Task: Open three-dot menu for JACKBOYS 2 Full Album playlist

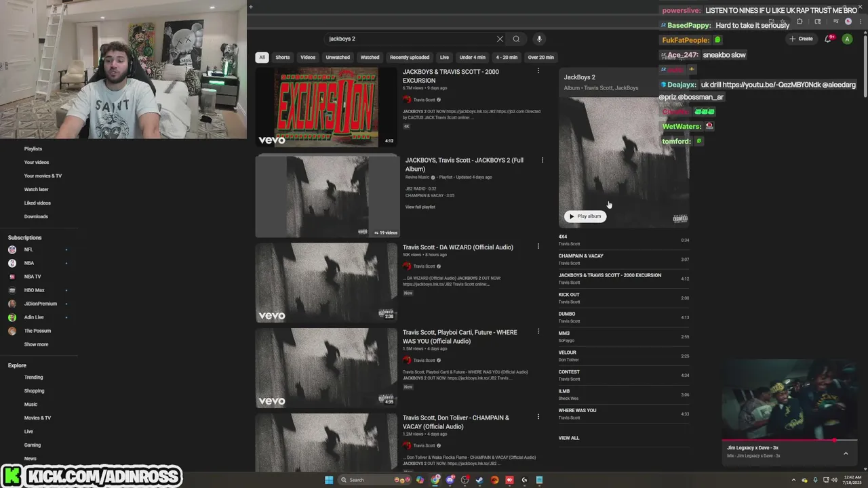Action: 542,160
